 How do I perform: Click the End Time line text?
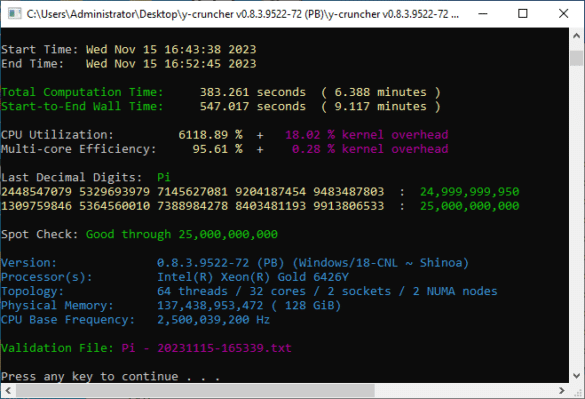point(129,63)
